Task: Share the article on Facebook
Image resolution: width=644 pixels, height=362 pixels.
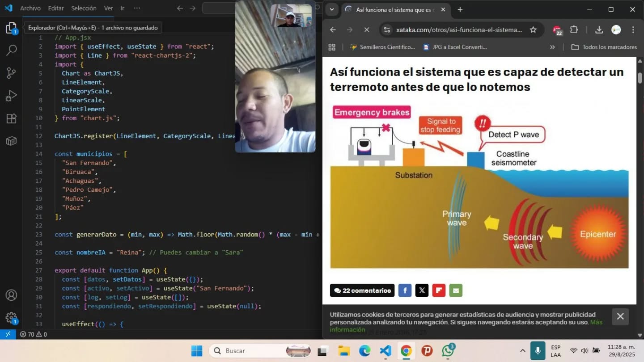Action: (x=405, y=290)
